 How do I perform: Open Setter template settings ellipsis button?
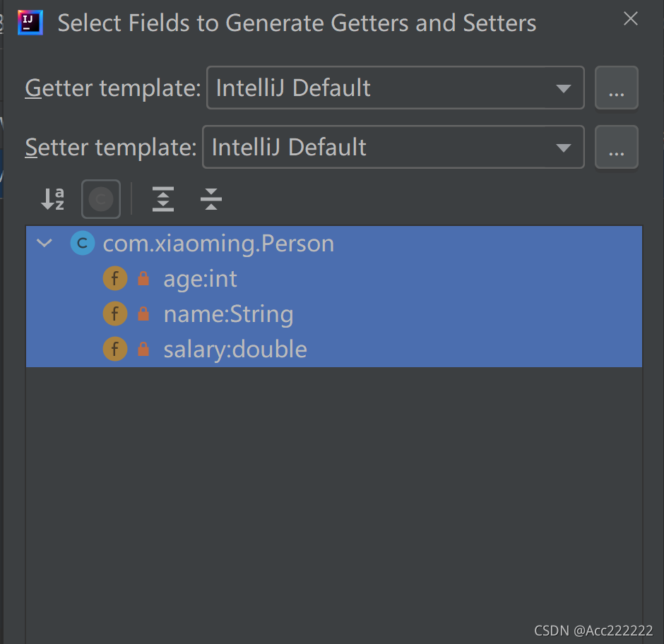pyautogui.click(x=616, y=147)
